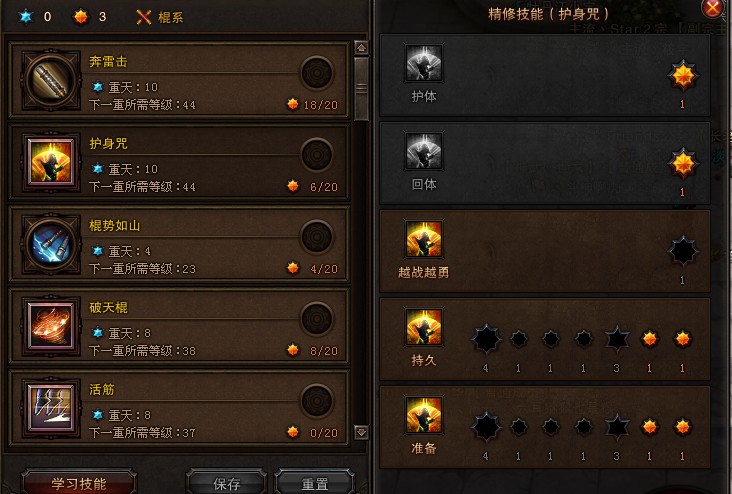Toggle the round slot on 护身咒 row
Image resolution: width=732 pixels, height=494 pixels.
pos(317,155)
